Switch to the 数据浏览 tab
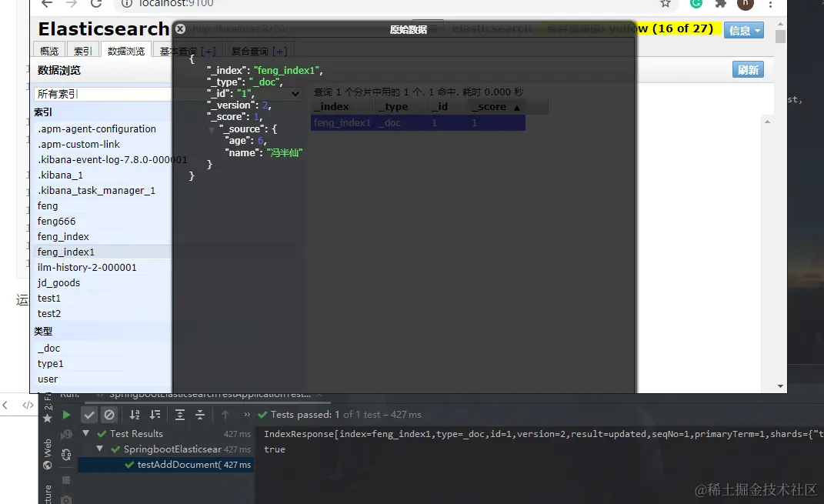 coord(126,51)
